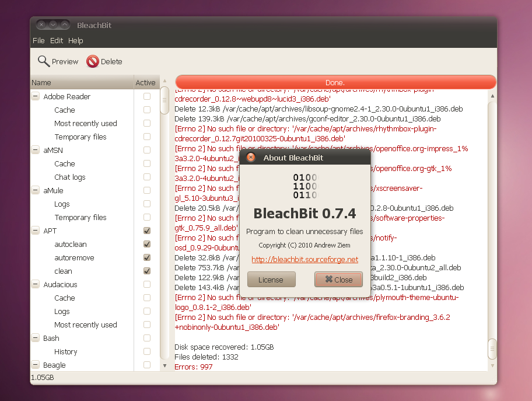The height and width of the screenshot is (401, 532).
Task: Click the Name column header
Action: (82, 82)
